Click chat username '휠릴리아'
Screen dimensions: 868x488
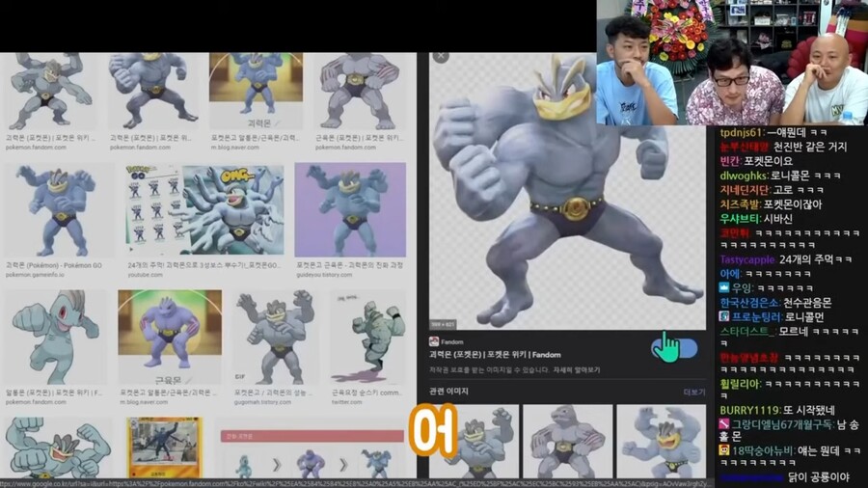point(740,384)
